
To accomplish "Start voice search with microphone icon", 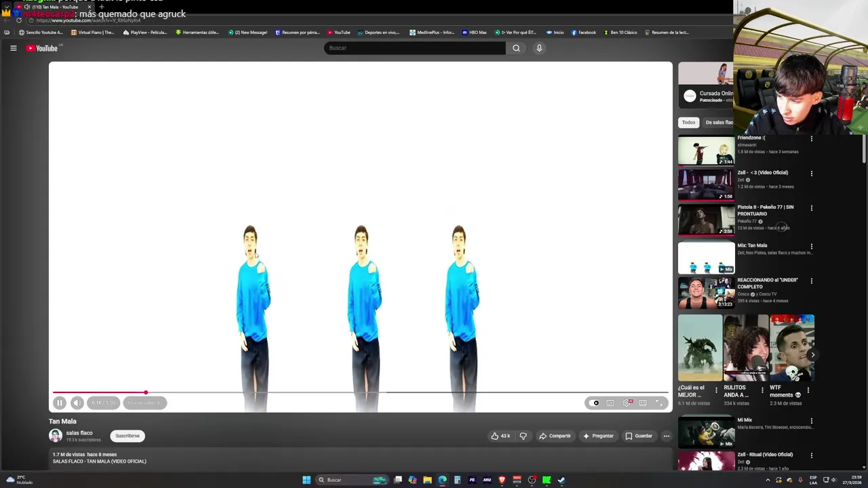I will click(x=539, y=48).
